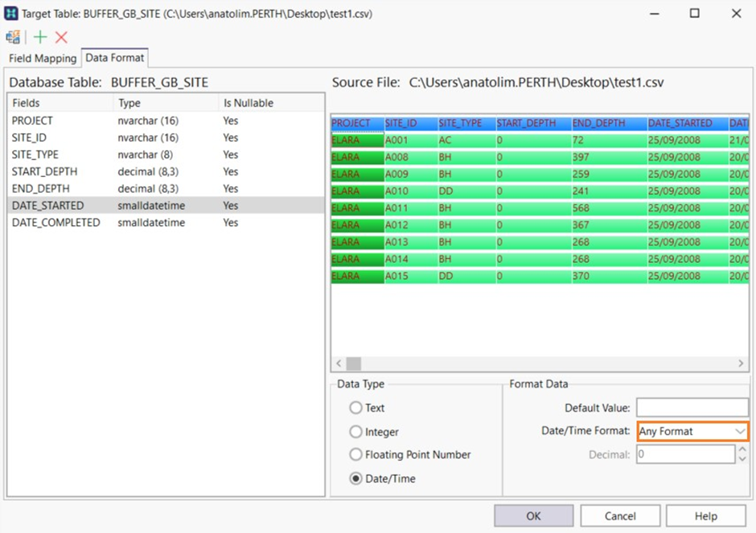Viewport: 756px width, 533px height.
Task: Click the field mapping tool icon
Action: point(13,36)
